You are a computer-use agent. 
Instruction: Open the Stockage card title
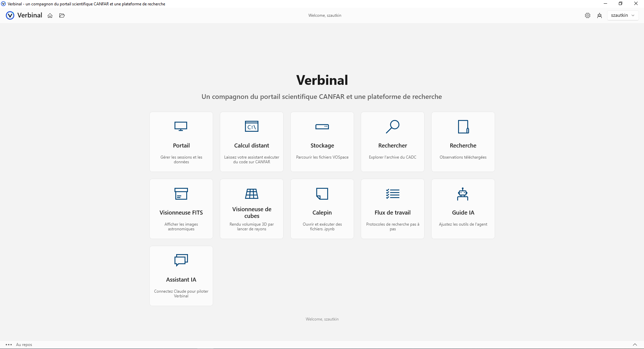click(322, 146)
